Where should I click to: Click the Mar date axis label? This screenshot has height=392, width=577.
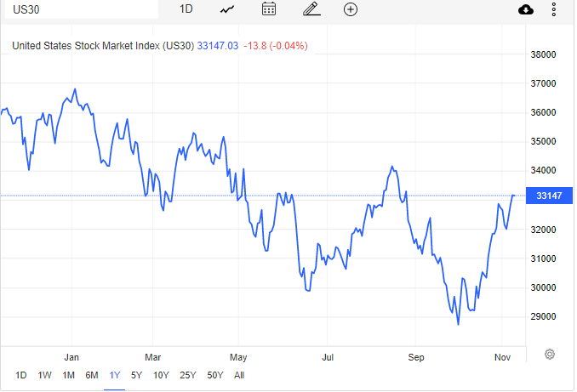click(x=152, y=357)
